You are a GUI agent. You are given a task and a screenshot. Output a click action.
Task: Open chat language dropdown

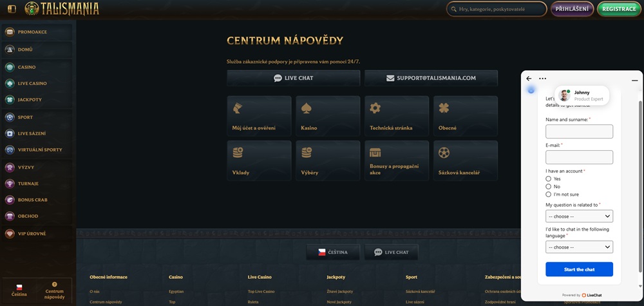[x=579, y=247]
